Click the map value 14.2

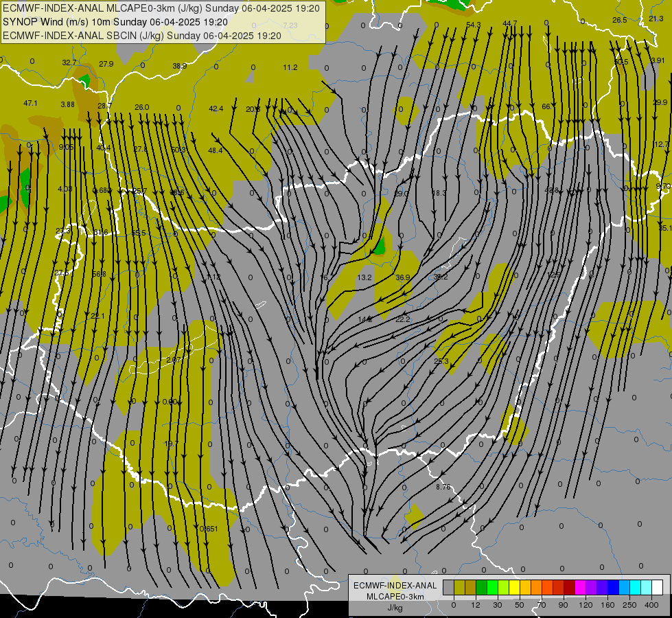click(x=365, y=319)
